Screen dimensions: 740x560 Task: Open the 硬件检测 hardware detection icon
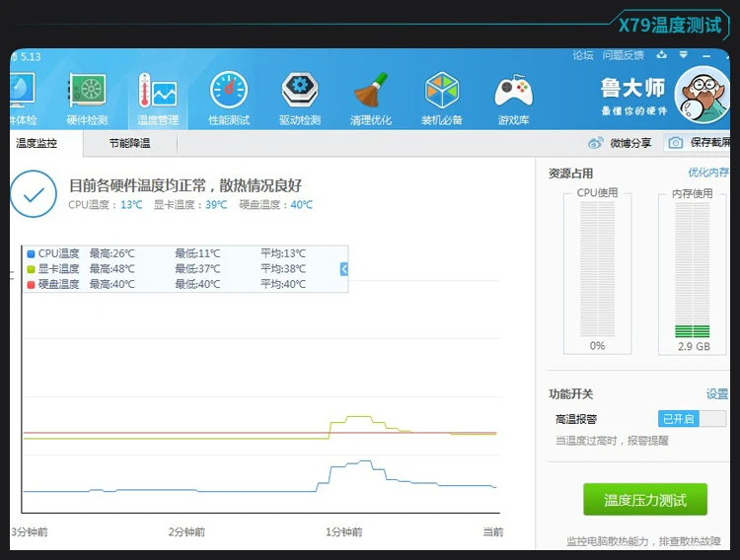87,90
